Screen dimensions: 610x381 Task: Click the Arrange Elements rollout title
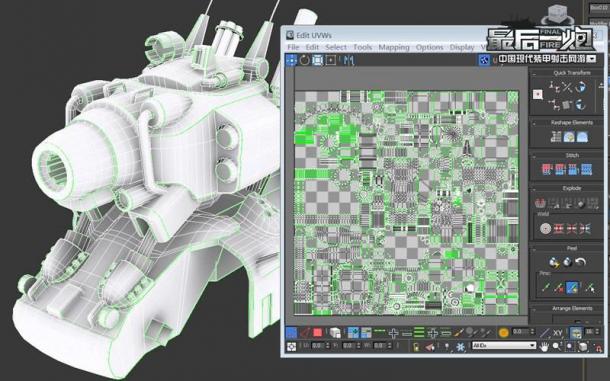pyautogui.click(x=572, y=308)
